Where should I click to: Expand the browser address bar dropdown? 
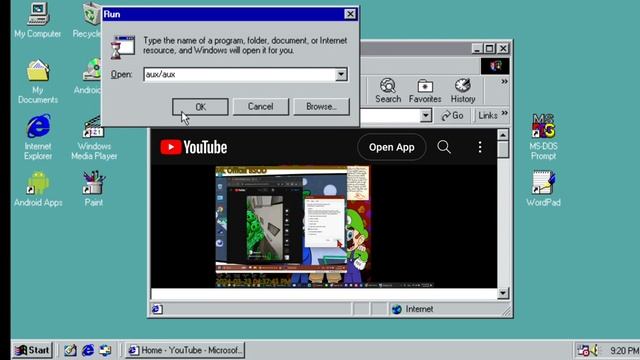425,116
